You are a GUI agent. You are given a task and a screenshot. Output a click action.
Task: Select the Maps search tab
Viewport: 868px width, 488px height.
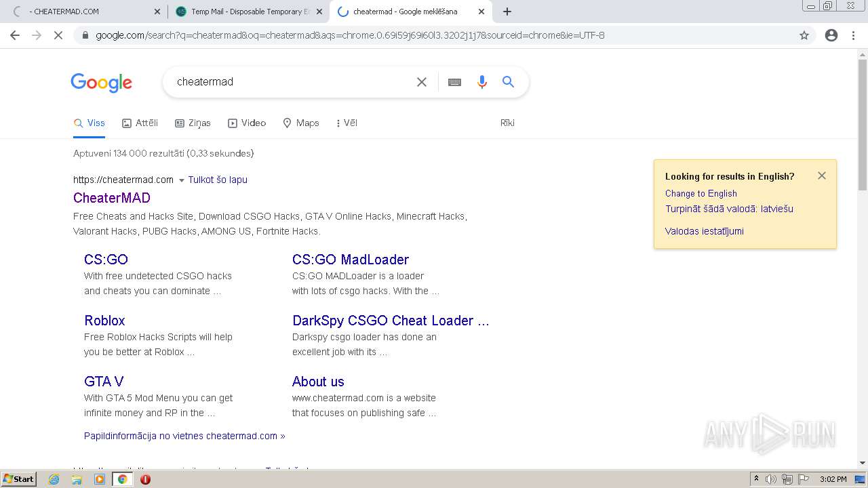(x=301, y=123)
